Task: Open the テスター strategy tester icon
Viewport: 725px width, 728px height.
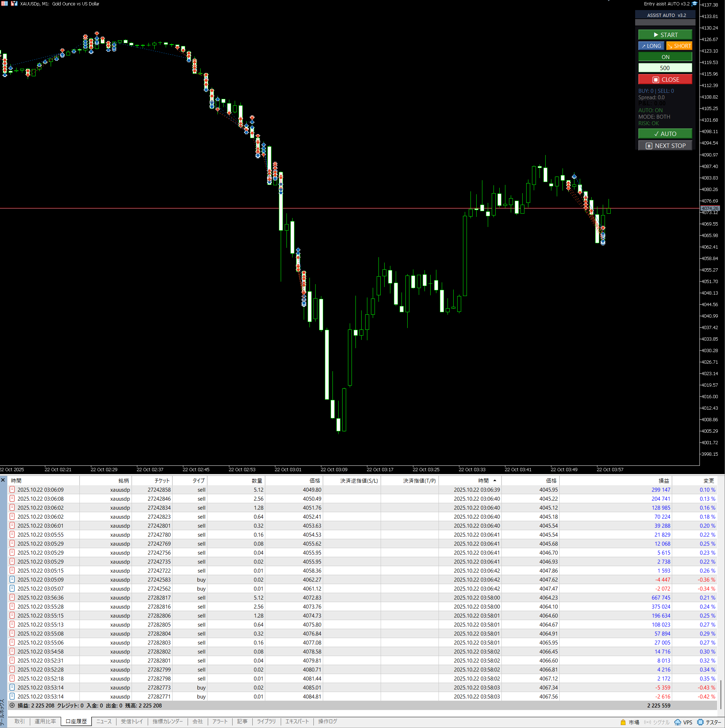Action: [x=700, y=722]
